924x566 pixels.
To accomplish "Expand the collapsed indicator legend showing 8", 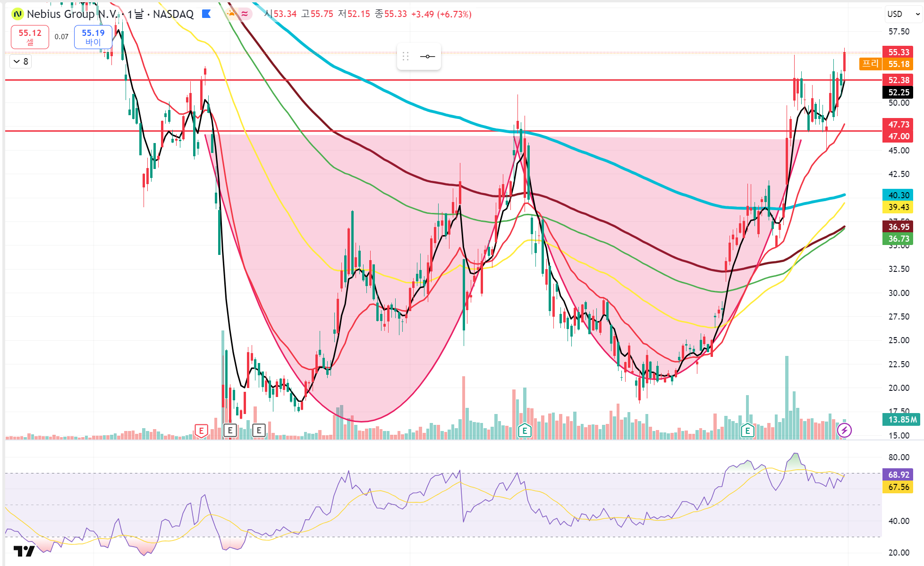I will 21,61.
